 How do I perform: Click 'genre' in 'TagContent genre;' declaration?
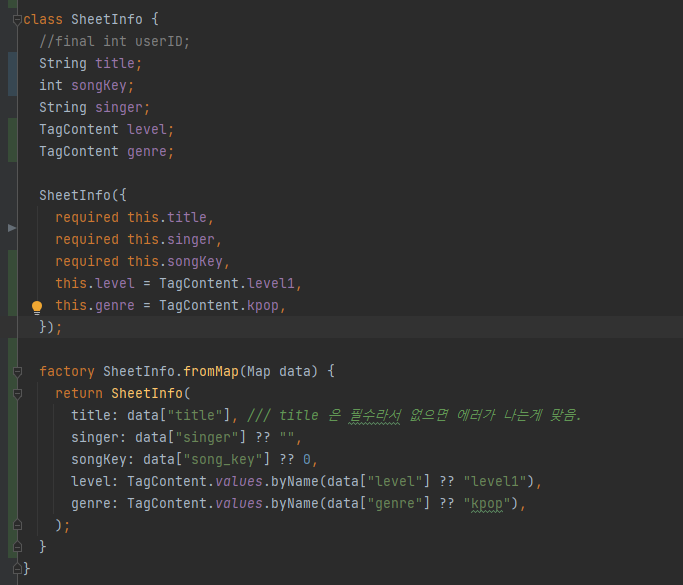(x=147, y=152)
